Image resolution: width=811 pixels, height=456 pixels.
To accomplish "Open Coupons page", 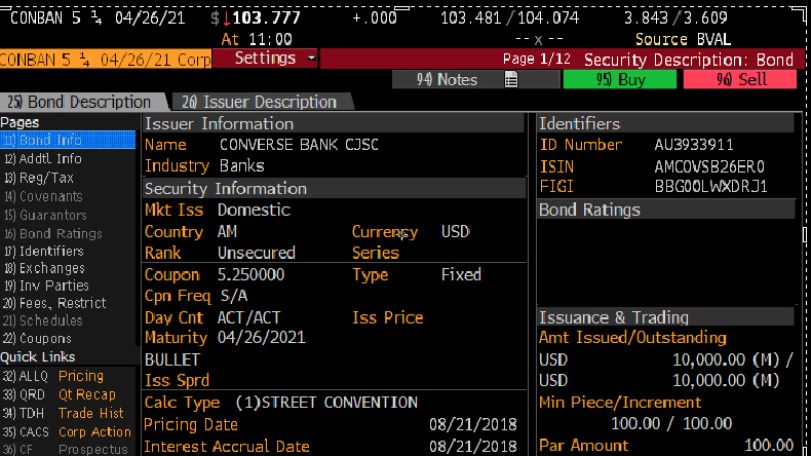I will coord(37,339).
